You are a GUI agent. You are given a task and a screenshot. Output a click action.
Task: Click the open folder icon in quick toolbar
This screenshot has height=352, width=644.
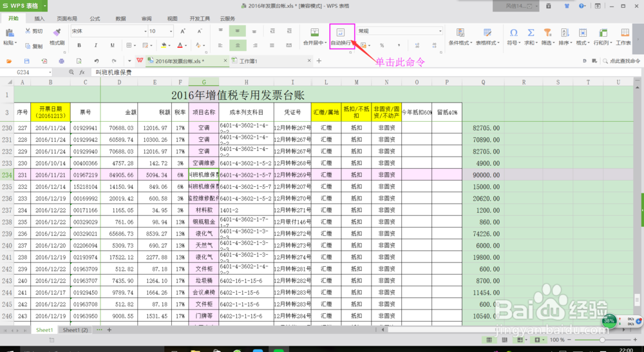click(10, 61)
